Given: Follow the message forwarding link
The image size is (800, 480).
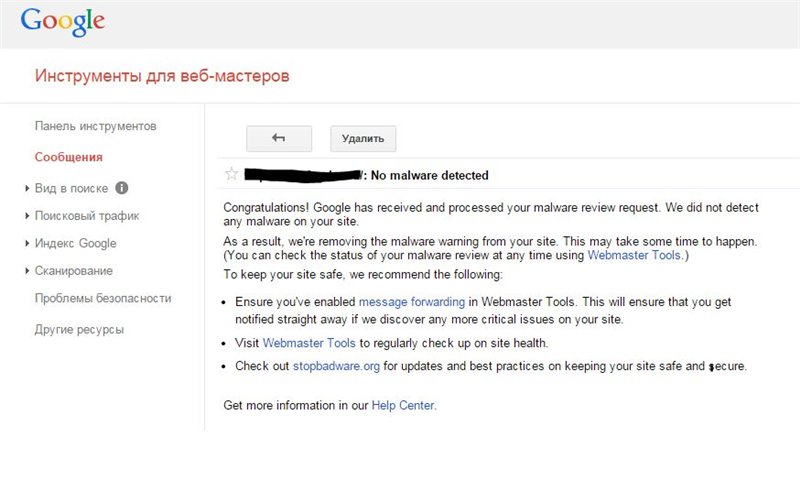Looking at the screenshot, I should [x=411, y=301].
